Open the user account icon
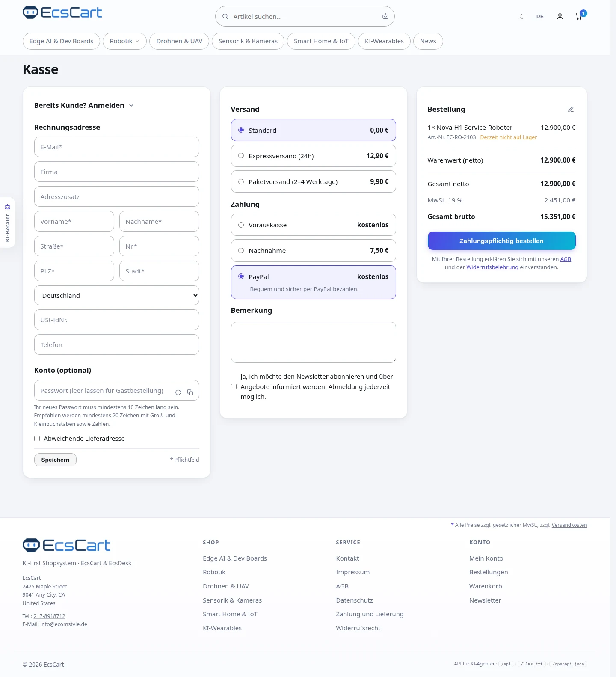 pyautogui.click(x=560, y=16)
